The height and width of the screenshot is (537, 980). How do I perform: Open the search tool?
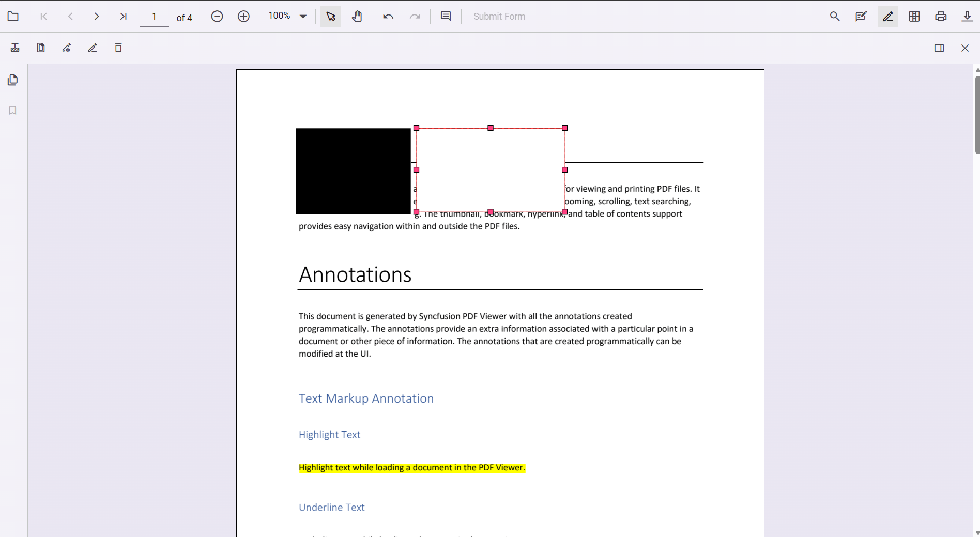(x=834, y=16)
